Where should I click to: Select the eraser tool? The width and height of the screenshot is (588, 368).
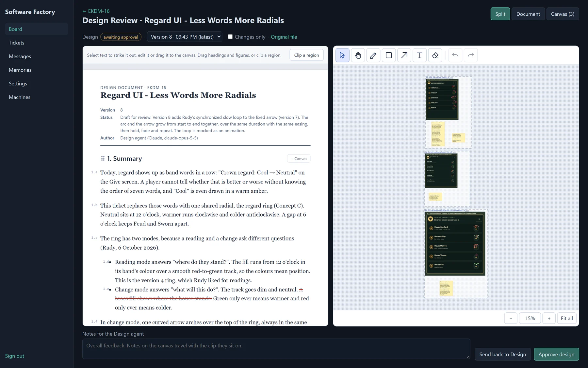[x=435, y=55]
